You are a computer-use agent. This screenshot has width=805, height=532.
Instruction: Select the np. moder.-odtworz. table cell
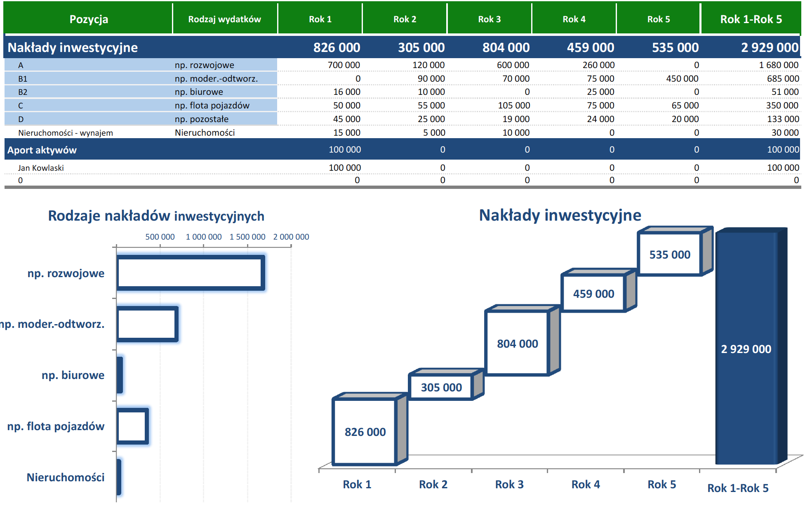(216, 79)
